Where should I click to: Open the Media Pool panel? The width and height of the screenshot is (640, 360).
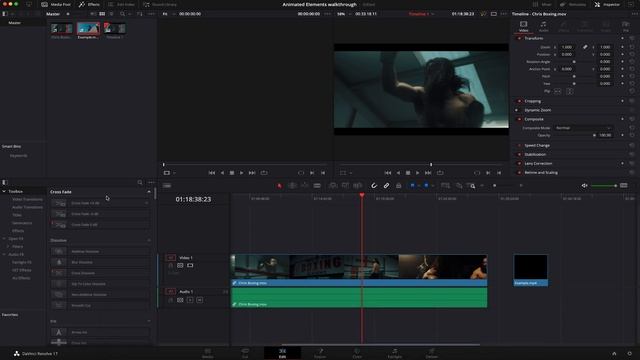pyautogui.click(x=56, y=4)
